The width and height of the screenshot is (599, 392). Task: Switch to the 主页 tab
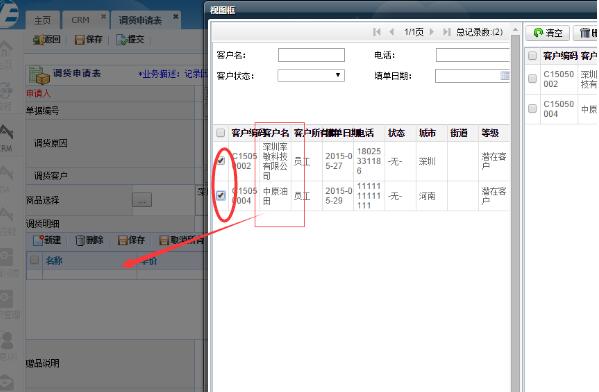tap(42, 20)
